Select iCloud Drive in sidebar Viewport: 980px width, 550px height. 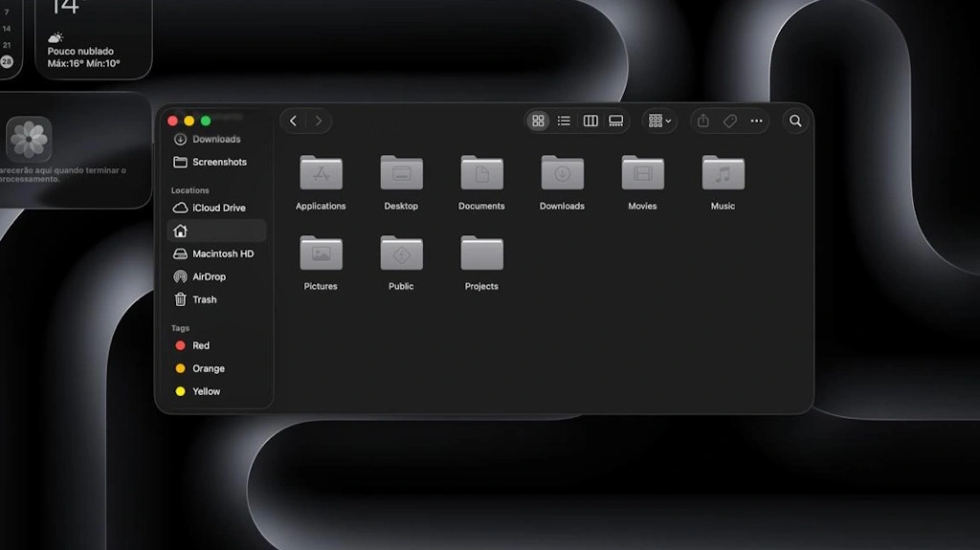point(218,208)
